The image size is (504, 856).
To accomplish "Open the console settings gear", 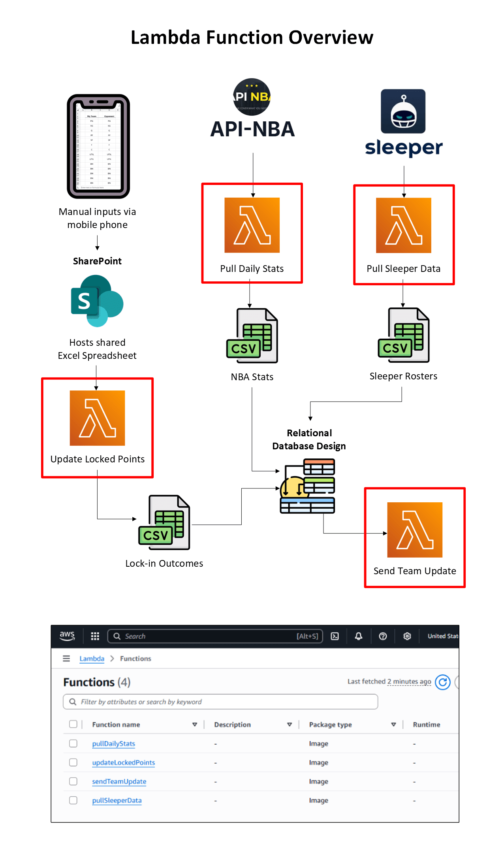I will click(x=407, y=636).
